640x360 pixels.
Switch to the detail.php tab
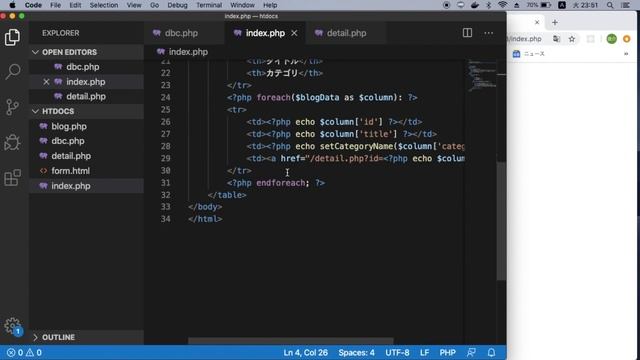pos(346,33)
